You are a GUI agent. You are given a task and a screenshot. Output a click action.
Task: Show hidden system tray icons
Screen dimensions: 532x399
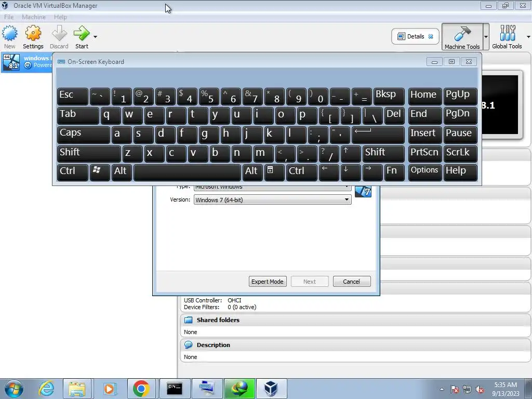442,389
